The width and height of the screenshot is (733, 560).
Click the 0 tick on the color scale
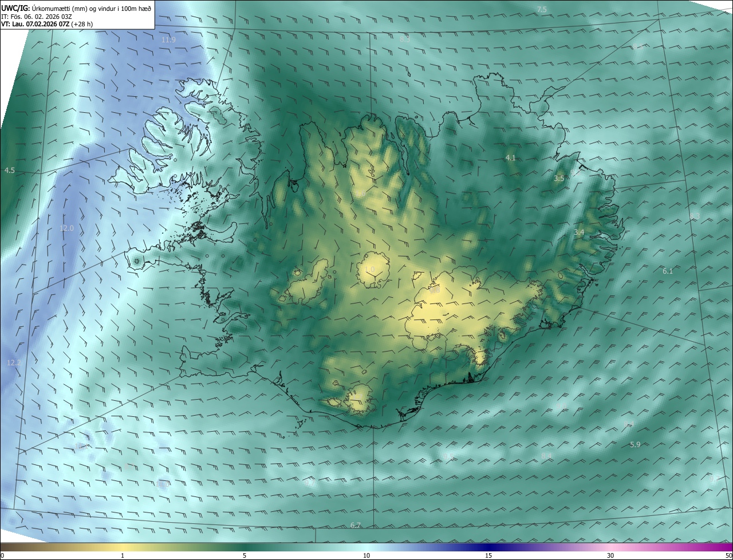point(2,555)
